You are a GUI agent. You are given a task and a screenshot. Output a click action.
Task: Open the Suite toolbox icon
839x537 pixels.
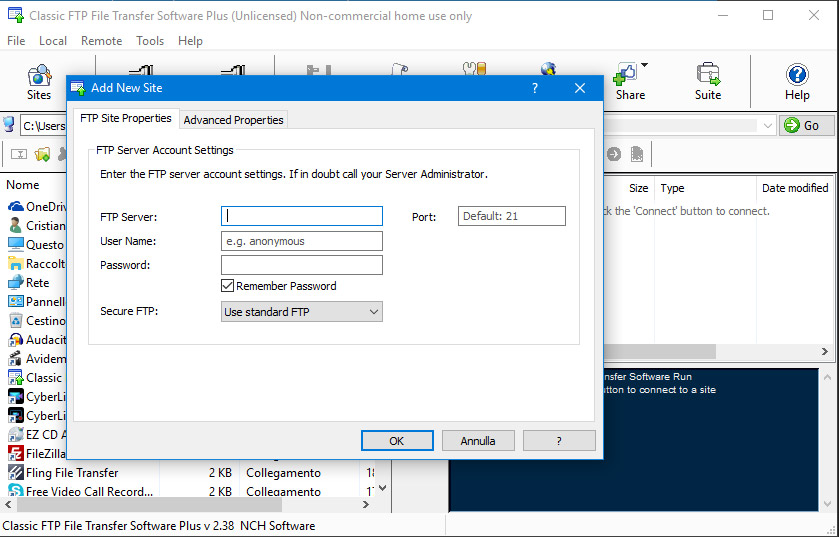click(x=708, y=81)
